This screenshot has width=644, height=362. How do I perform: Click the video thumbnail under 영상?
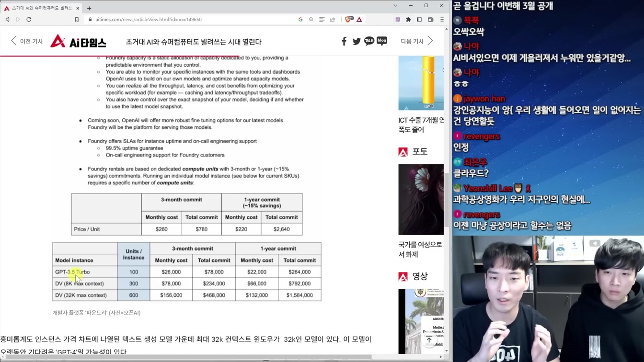pyautogui.click(x=421, y=321)
